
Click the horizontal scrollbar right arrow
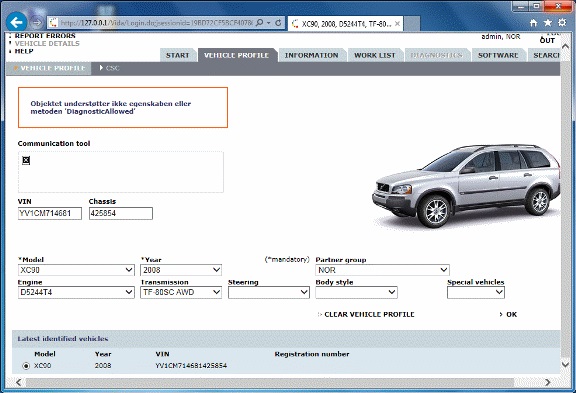[548, 382]
